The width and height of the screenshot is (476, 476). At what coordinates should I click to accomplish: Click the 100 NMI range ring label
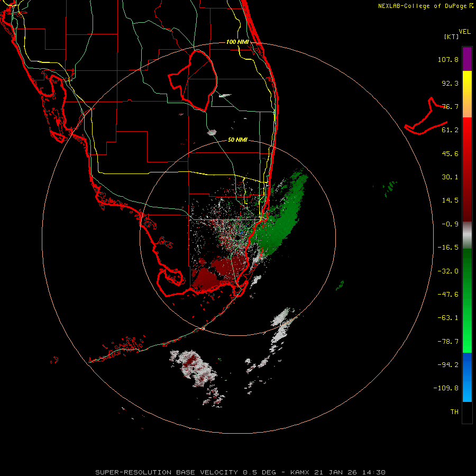tap(237, 42)
